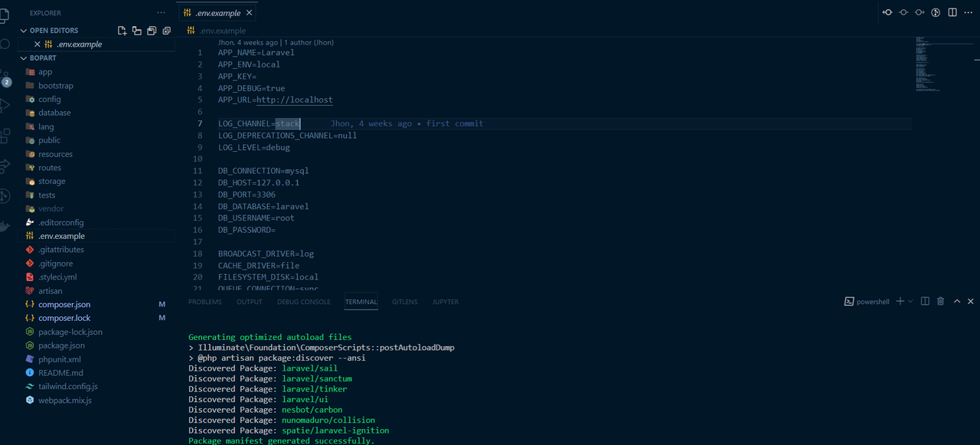
Task: Click the powershell terminal profile icon
Action: (849, 302)
